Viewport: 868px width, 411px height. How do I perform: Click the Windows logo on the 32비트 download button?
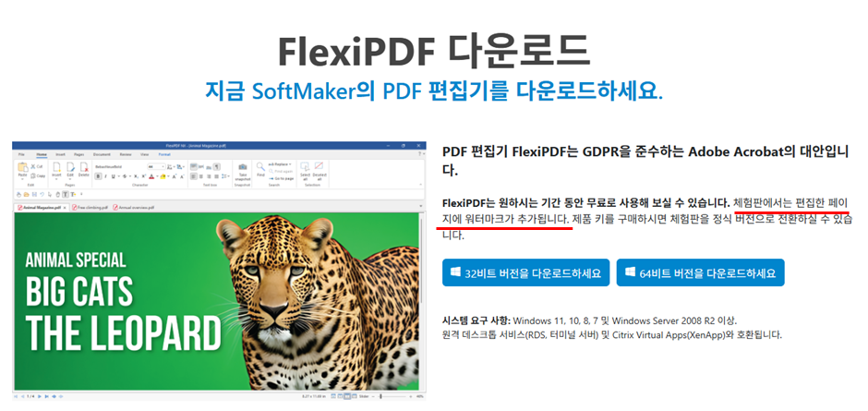coord(455,272)
